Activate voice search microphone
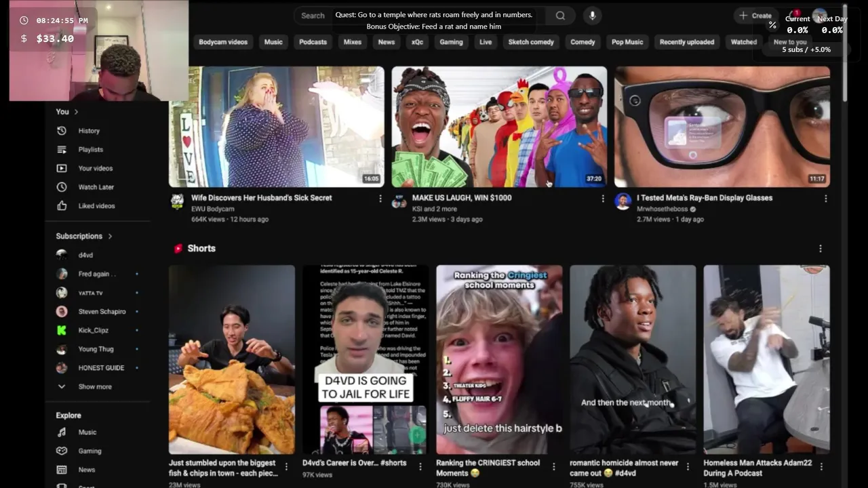 click(x=592, y=16)
